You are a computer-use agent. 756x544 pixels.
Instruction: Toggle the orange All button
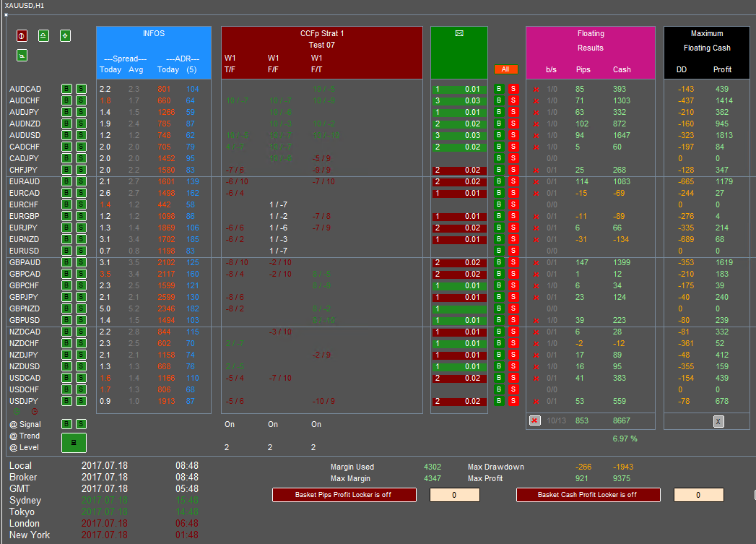tap(505, 69)
